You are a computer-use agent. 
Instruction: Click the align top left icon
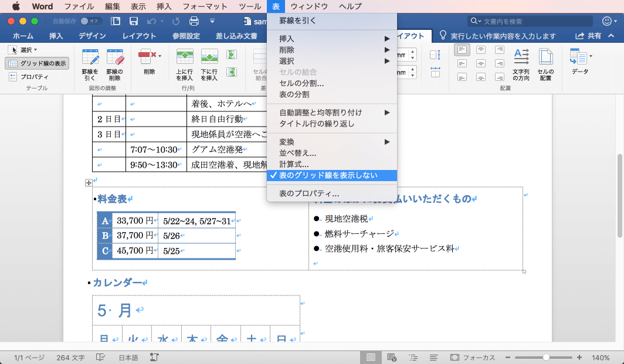462,50
